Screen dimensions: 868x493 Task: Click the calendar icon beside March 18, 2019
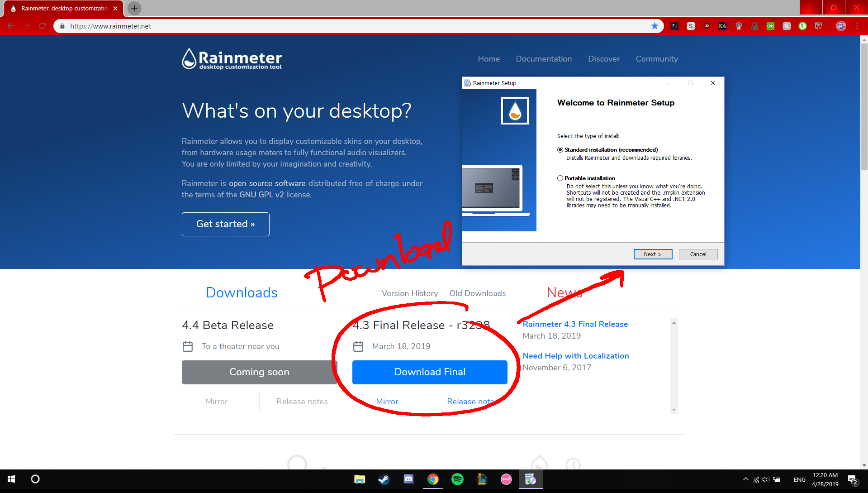click(x=358, y=346)
